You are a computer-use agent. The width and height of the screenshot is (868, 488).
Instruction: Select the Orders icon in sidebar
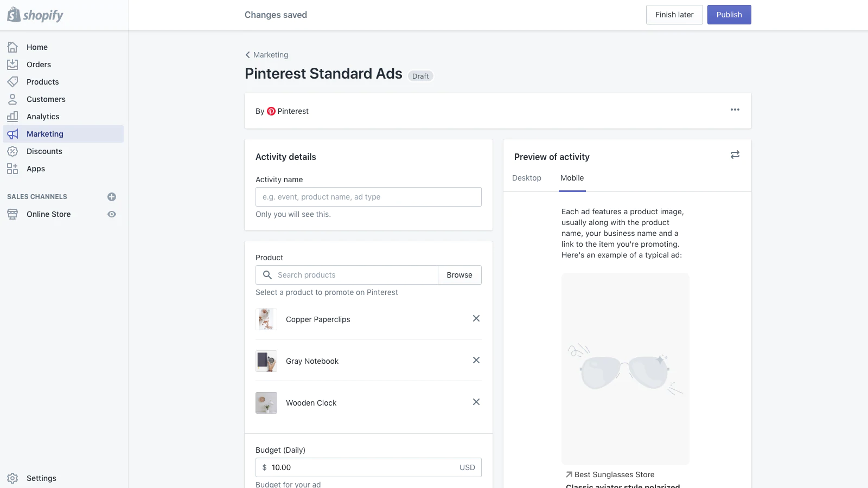coord(12,65)
